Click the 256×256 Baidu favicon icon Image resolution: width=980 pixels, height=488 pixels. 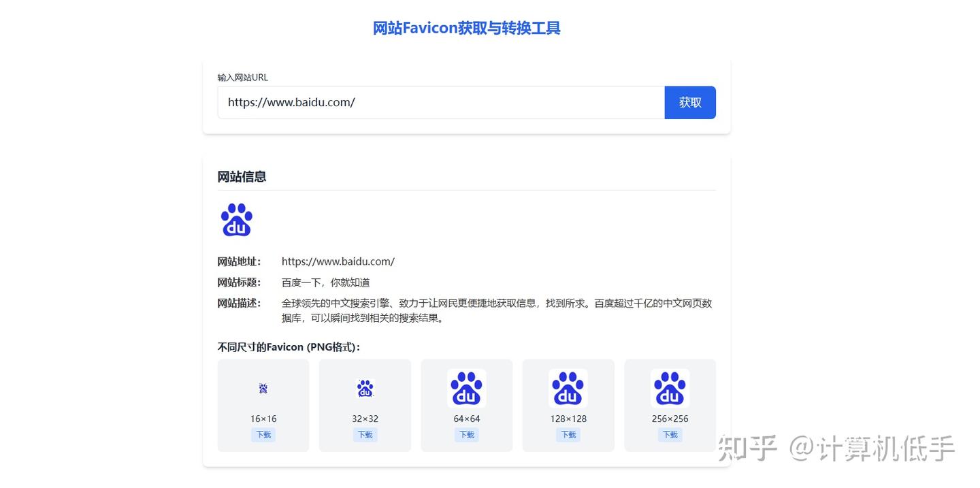(670, 388)
